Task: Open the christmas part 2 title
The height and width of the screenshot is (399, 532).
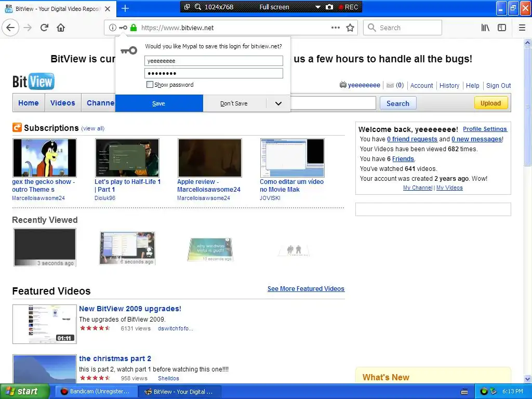Action: 115,358
